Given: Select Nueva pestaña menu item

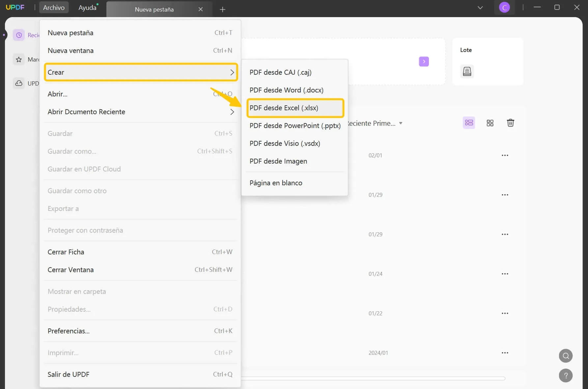Looking at the screenshot, I should 141,33.
